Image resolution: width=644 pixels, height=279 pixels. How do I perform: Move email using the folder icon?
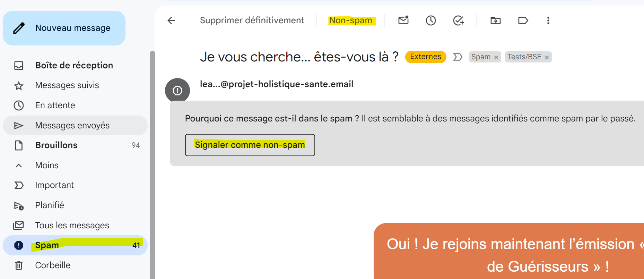tap(495, 20)
